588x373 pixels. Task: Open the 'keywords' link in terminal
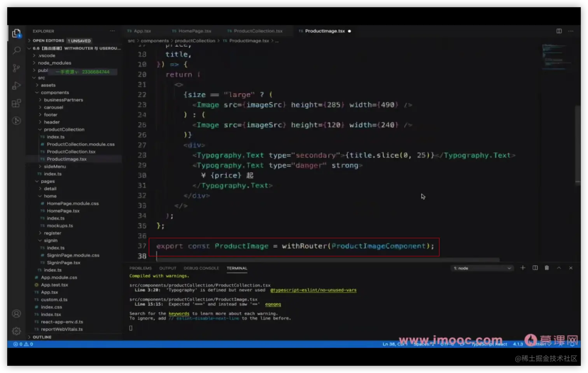click(x=179, y=313)
